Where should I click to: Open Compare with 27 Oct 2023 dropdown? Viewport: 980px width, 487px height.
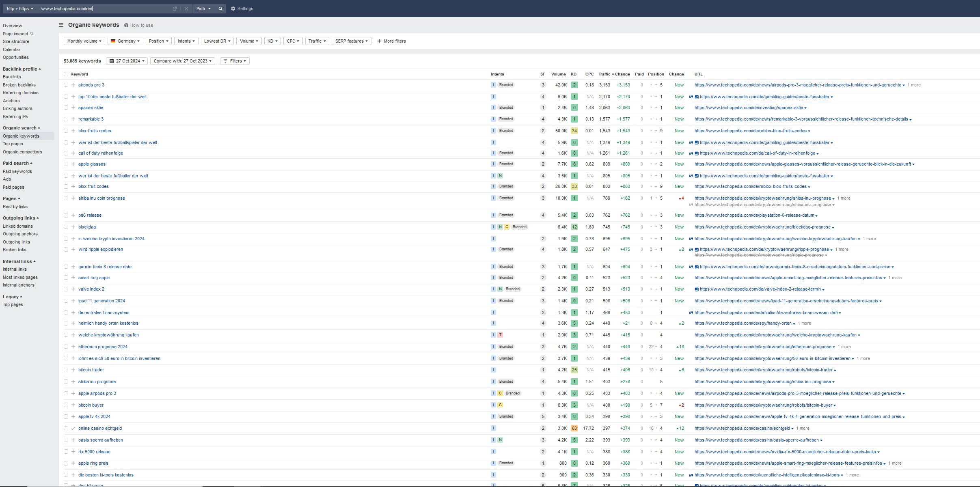coord(183,61)
